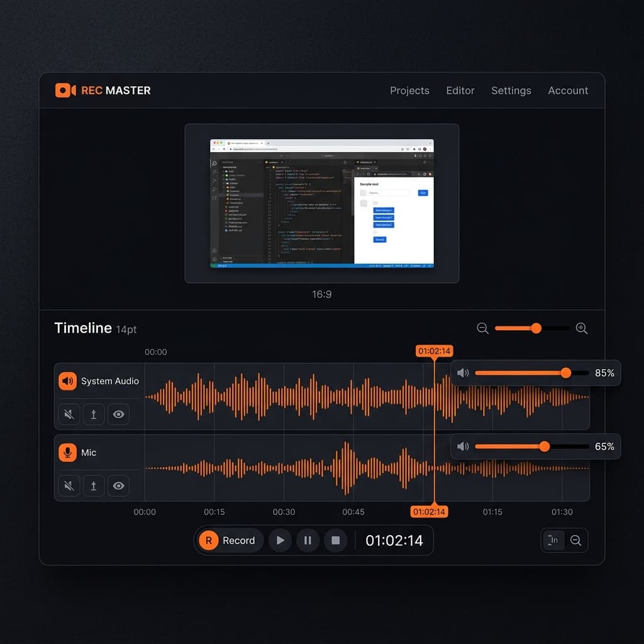
Task: Select the System Audio track speaker icon
Action: point(67,381)
